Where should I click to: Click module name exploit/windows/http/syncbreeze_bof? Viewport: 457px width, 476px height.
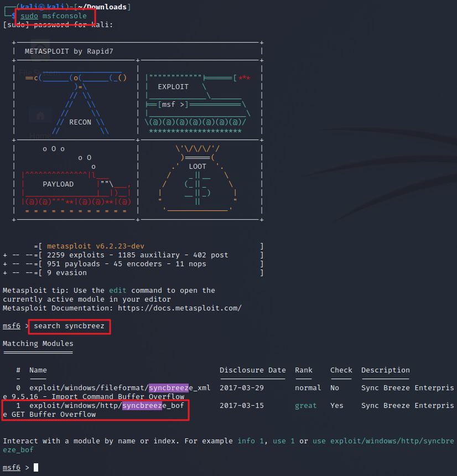(x=107, y=406)
